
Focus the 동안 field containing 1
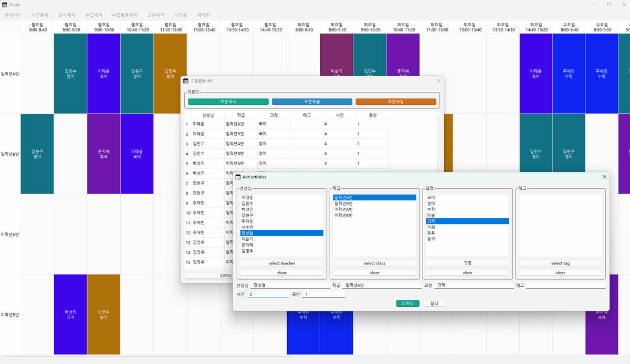323,294
